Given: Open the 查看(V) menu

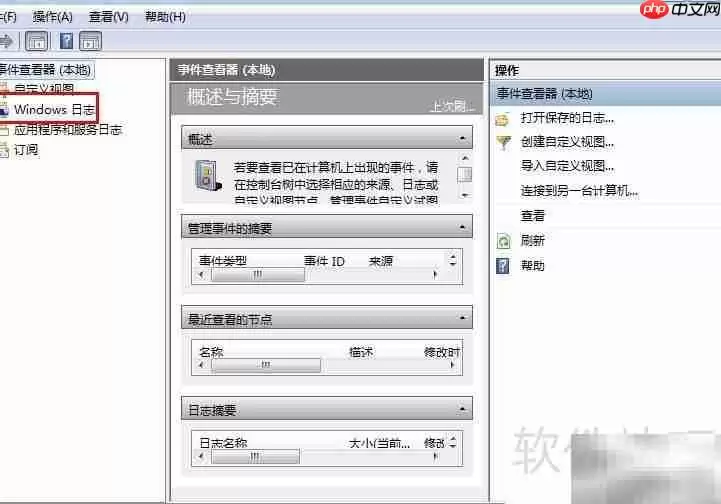Looking at the screenshot, I should pos(109,17).
